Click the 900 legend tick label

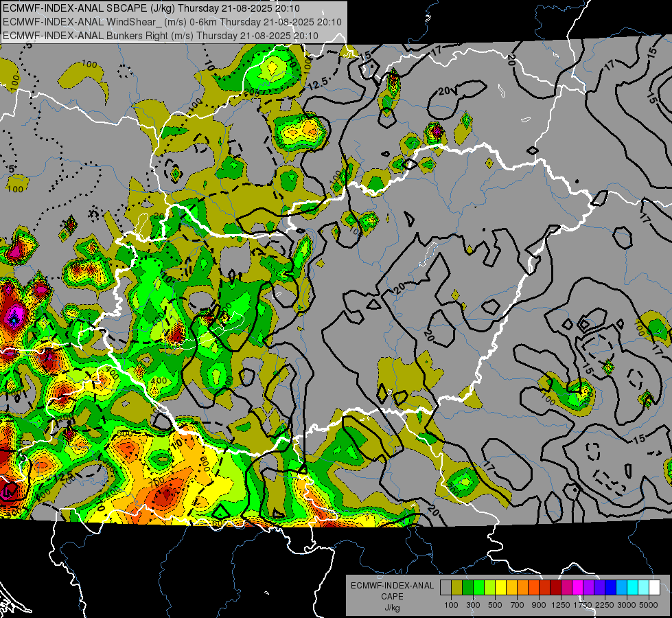[x=539, y=605]
